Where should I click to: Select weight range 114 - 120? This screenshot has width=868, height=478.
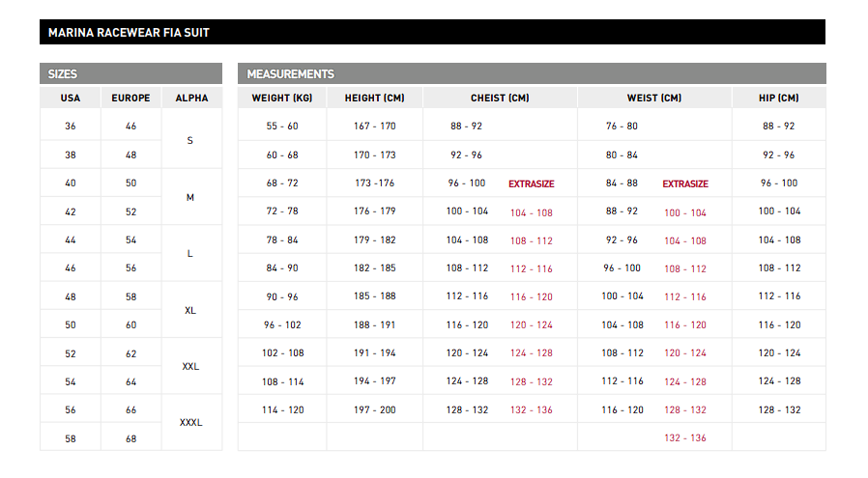[x=283, y=410]
